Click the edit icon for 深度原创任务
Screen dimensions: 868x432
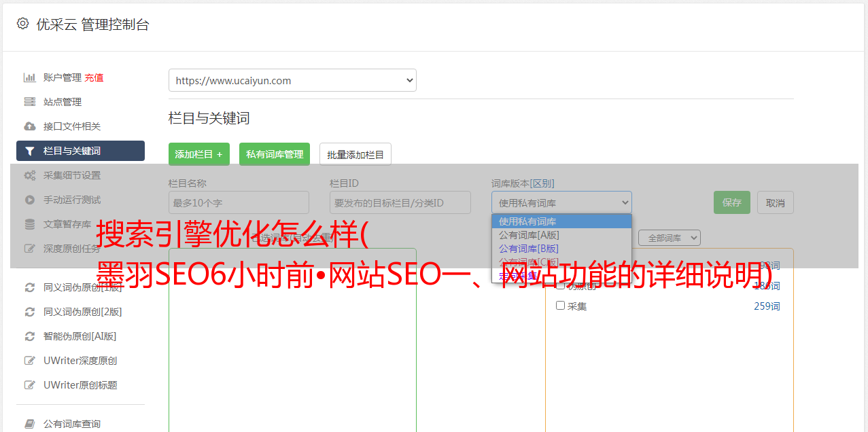[x=30, y=249]
